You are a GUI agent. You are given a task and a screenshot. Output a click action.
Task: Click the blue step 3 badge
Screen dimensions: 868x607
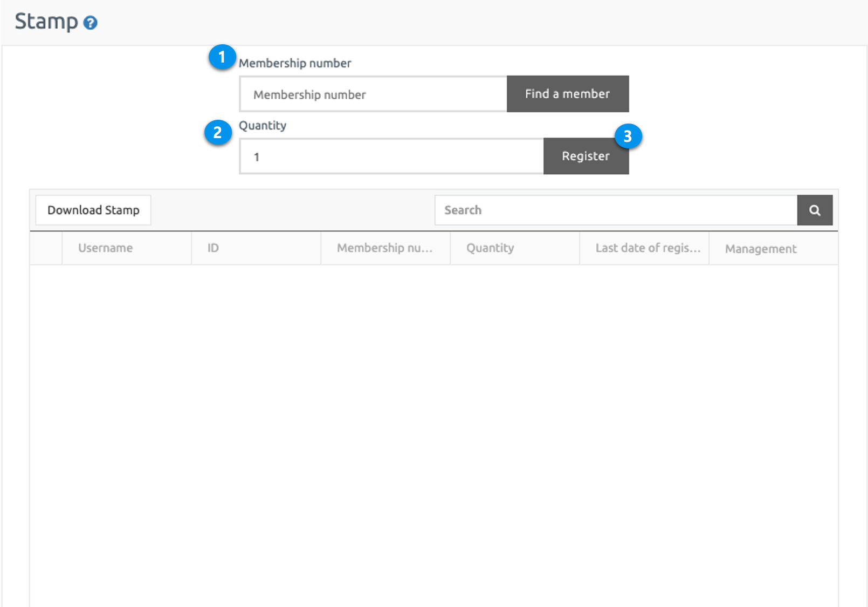(x=628, y=137)
